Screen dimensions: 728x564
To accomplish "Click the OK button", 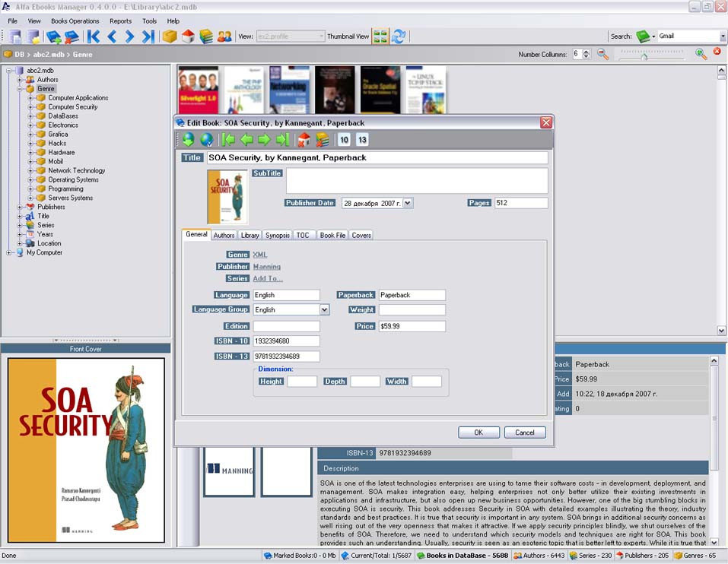I will pyautogui.click(x=478, y=433).
